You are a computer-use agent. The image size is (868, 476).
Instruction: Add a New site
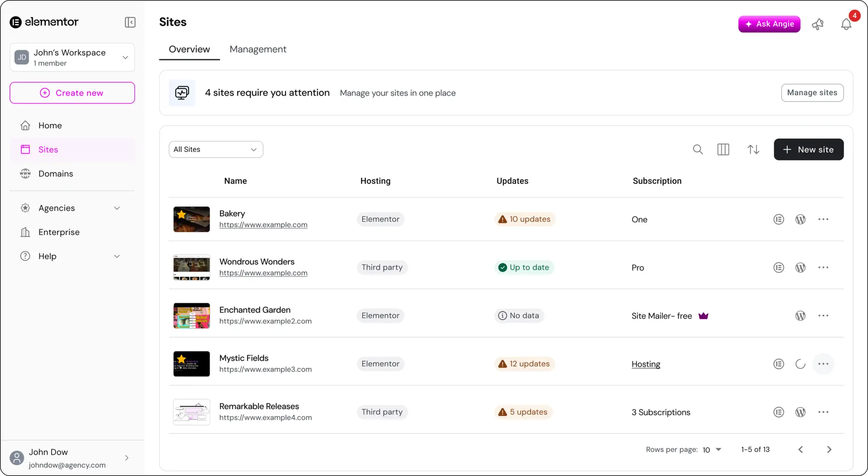(808, 150)
